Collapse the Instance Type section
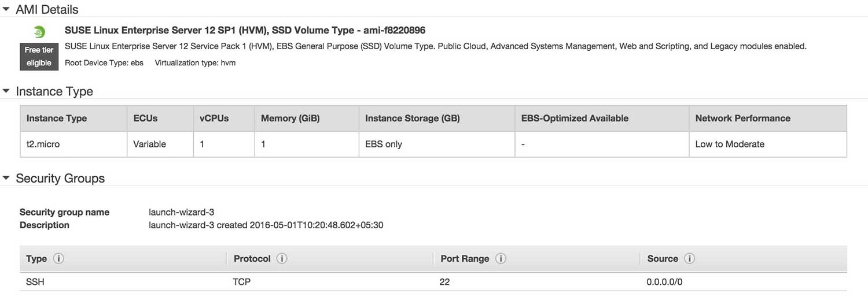This screenshot has width=868, height=304. pos(6,91)
